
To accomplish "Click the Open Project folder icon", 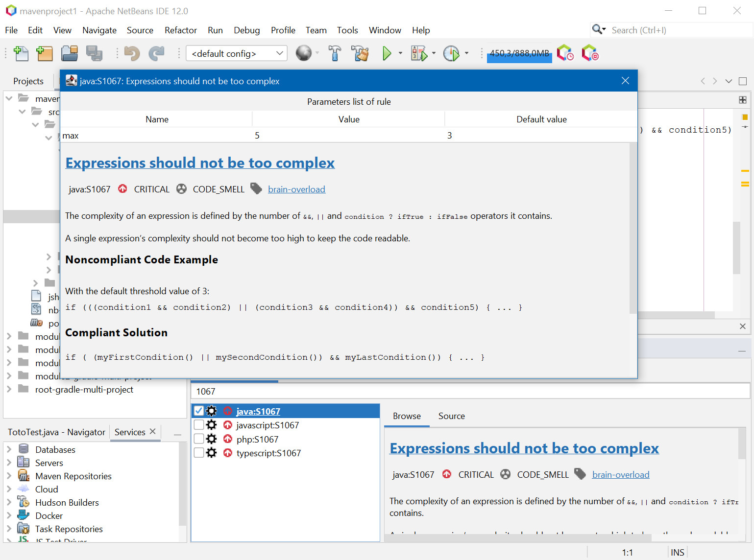I will (70, 53).
